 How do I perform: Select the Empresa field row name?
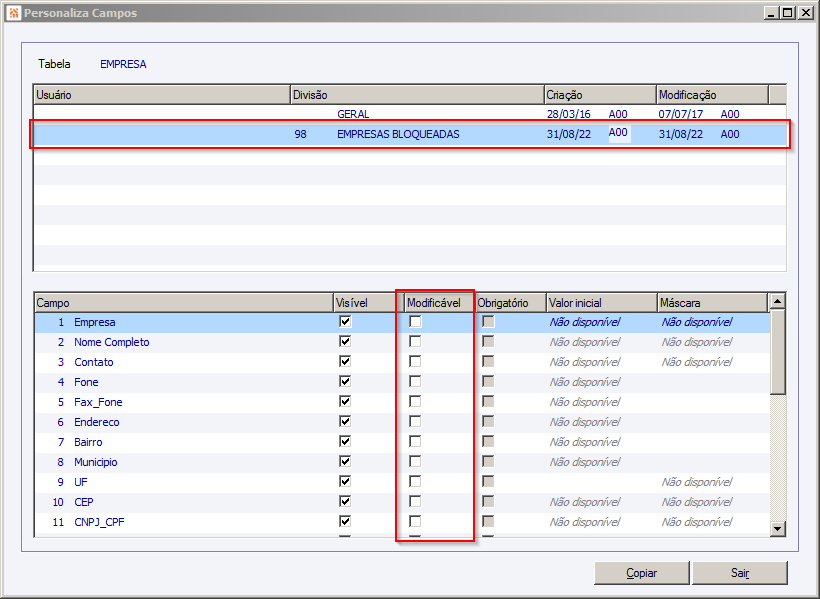coord(95,322)
